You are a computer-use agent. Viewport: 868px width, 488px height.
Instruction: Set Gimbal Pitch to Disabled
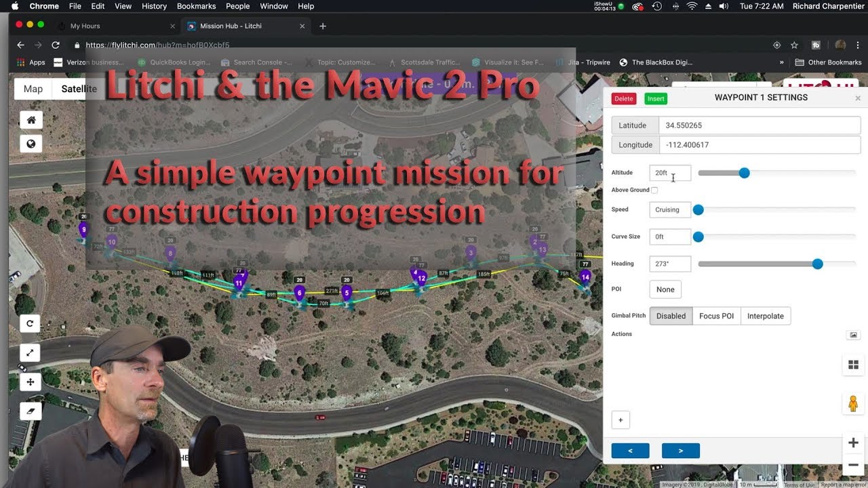coord(671,316)
